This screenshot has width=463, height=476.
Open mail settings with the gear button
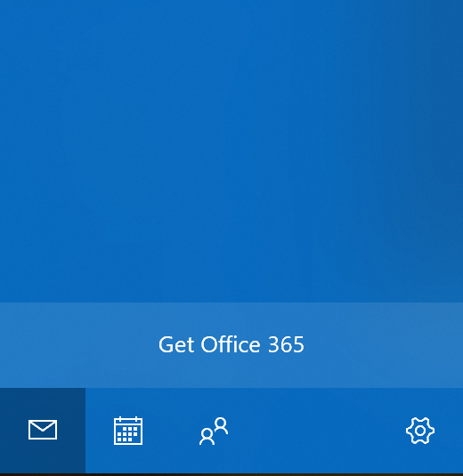click(x=420, y=431)
